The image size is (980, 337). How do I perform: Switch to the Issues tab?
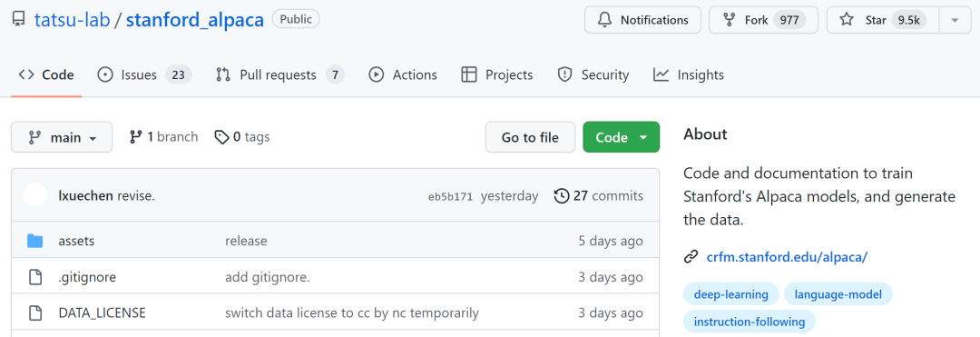[x=143, y=75]
